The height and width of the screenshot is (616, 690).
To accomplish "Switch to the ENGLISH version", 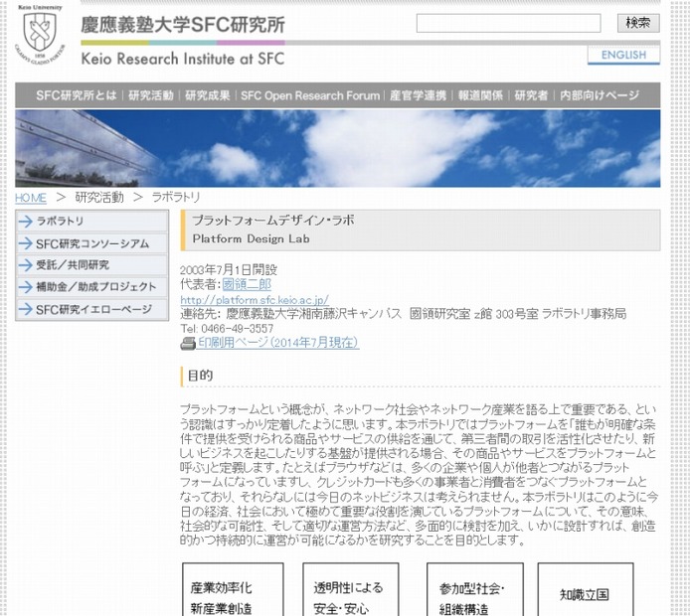I will (623, 56).
